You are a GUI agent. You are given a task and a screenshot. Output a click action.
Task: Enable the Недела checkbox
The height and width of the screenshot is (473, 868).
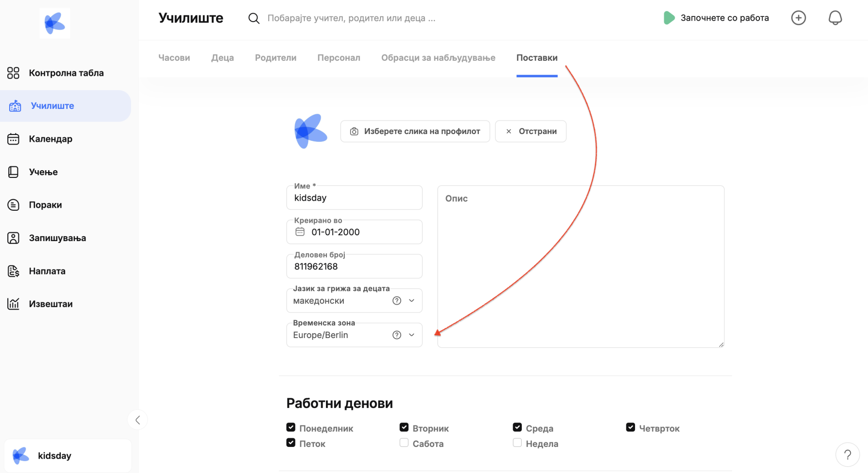tap(517, 443)
